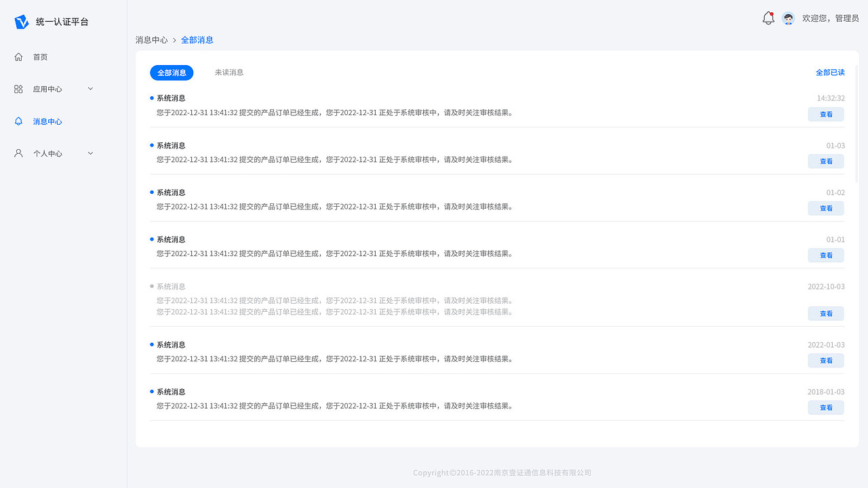Screen dimensions: 868x488
Task: Click 查看 for the 01-03 message
Action: 826,161
